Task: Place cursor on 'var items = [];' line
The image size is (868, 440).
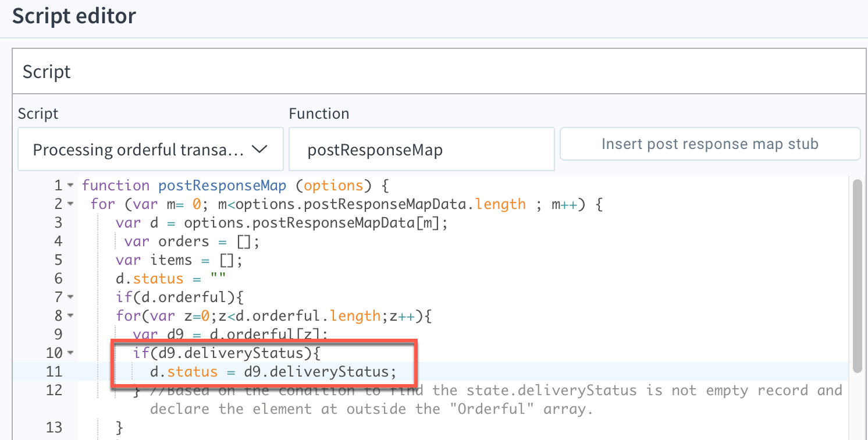Action: (x=179, y=260)
